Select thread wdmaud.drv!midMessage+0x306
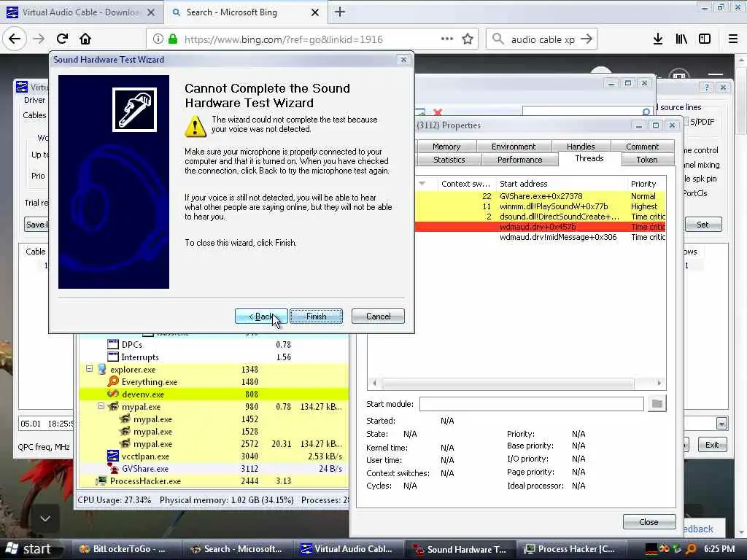747x560 pixels. click(x=541, y=237)
